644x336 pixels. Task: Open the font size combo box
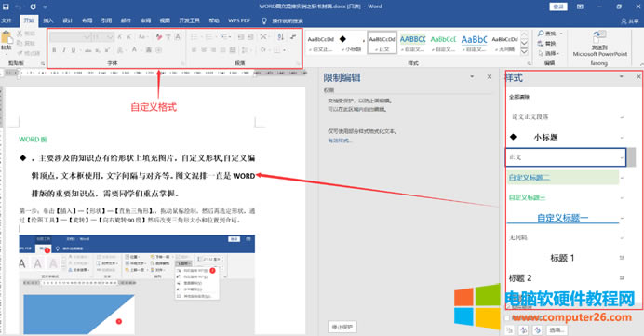point(102,37)
